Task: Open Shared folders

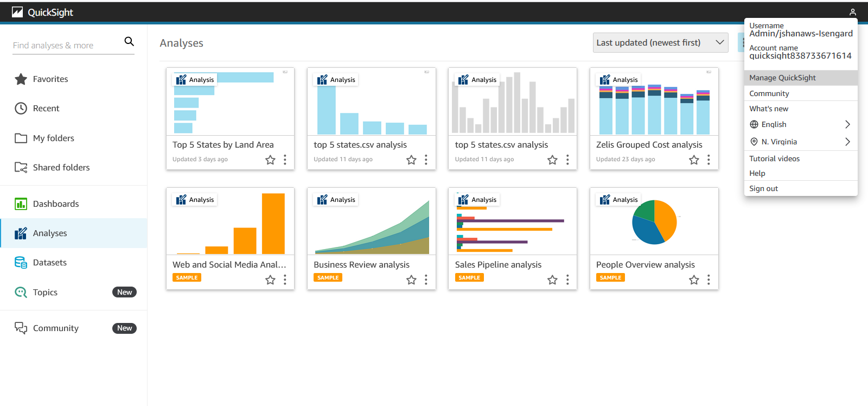Action: click(x=74, y=167)
